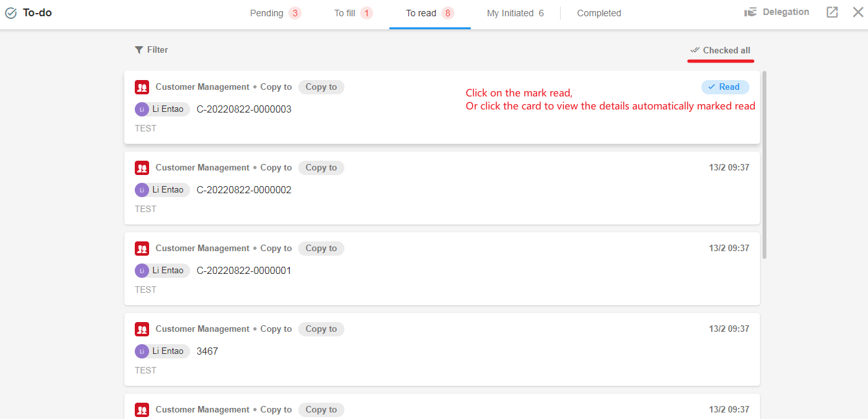
Task: Click the vertical scrollbar of the list
Action: coord(764,163)
